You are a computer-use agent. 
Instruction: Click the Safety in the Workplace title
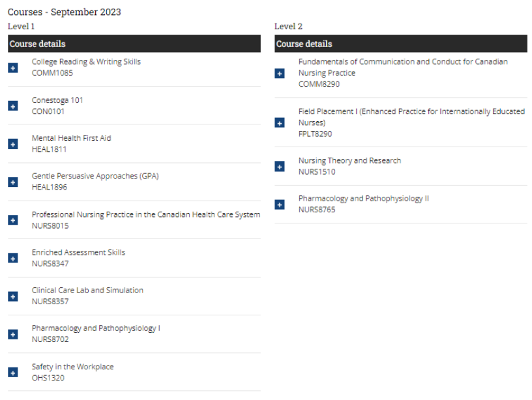click(72, 367)
